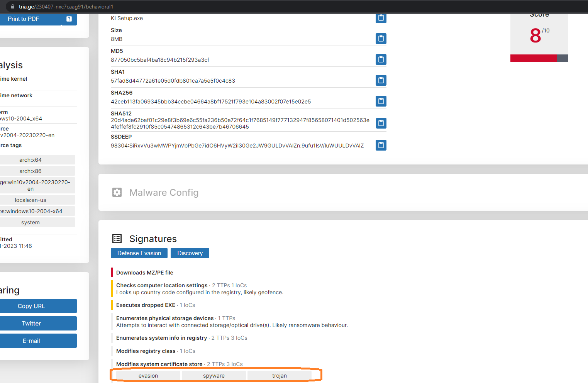Click the padlock icon in the address bar
588x383 pixels.
coord(12,7)
